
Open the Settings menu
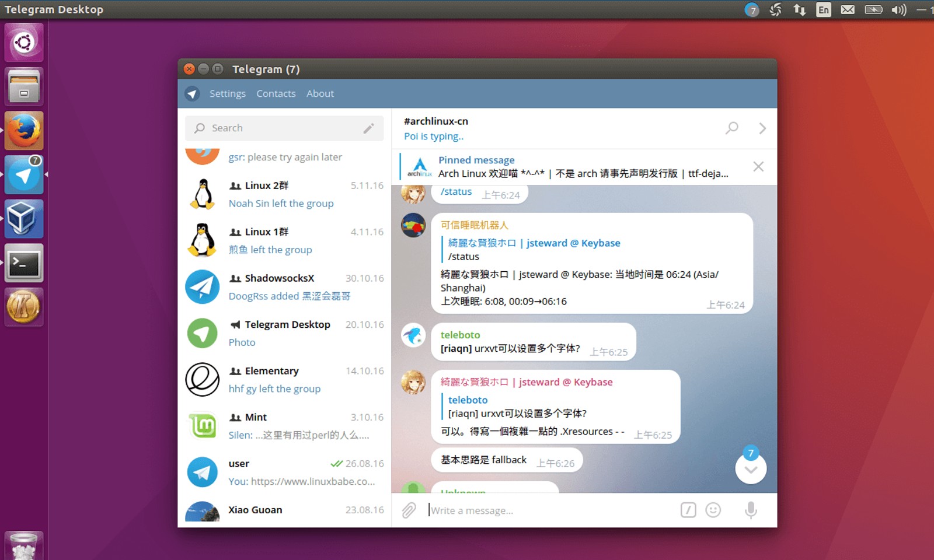pyautogui.click(x=227, y=94)
